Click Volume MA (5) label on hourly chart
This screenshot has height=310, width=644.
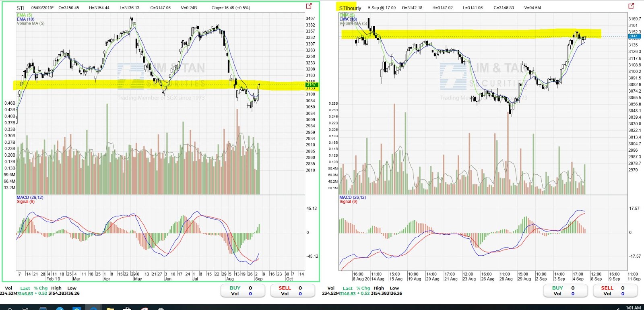(353, 23)
